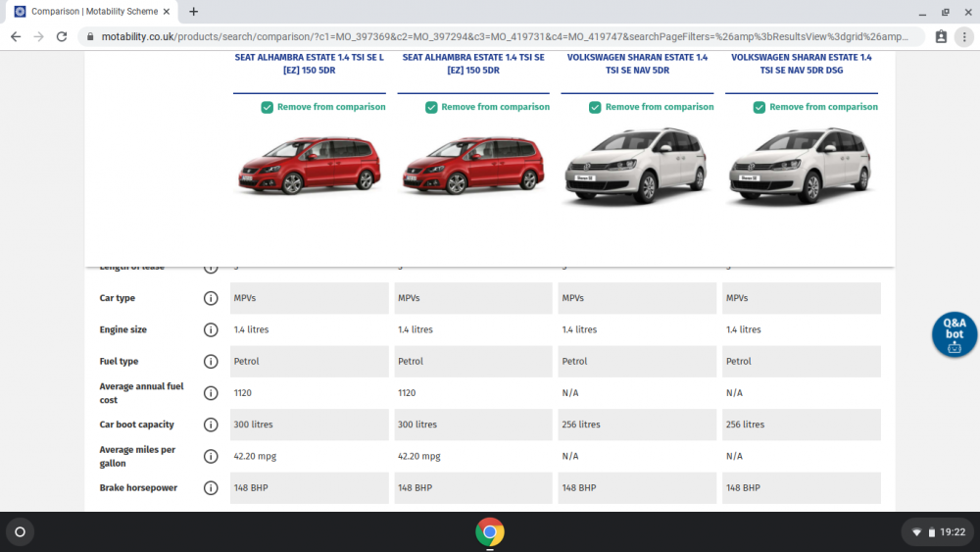
Task: Click the browser profile icon
Action: pos(941,37)
